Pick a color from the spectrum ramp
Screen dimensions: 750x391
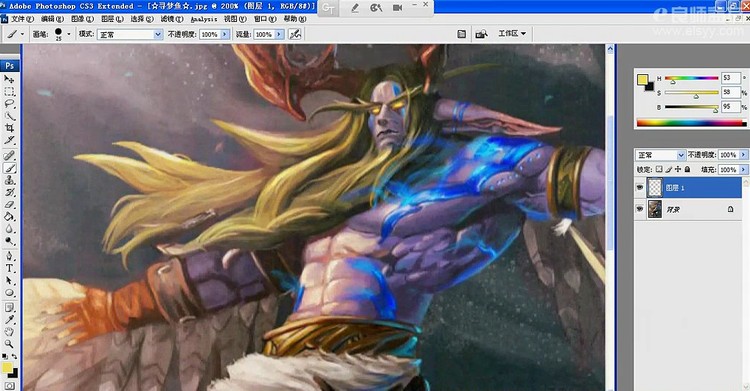691,123
